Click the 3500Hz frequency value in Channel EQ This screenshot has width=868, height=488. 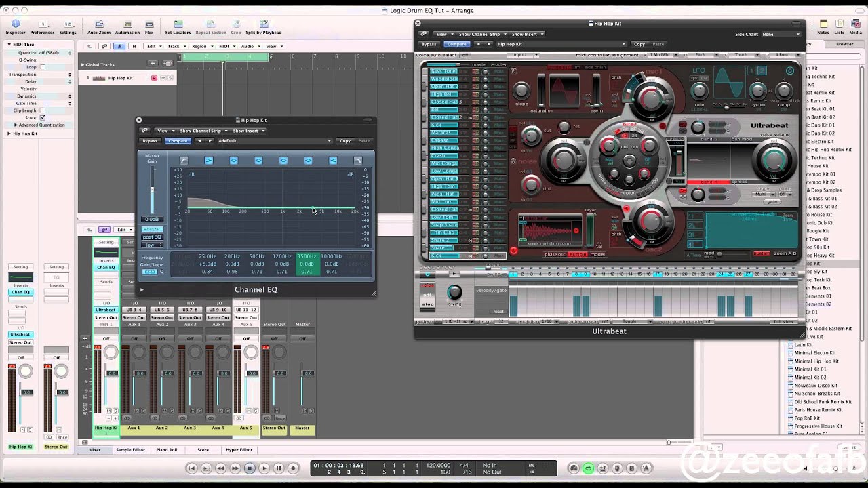point(307,256)
